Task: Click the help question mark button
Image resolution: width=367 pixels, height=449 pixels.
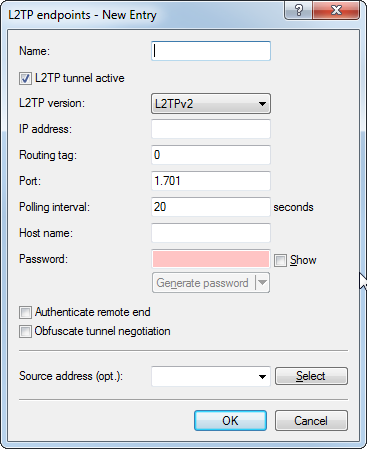Action: [299, 10]
